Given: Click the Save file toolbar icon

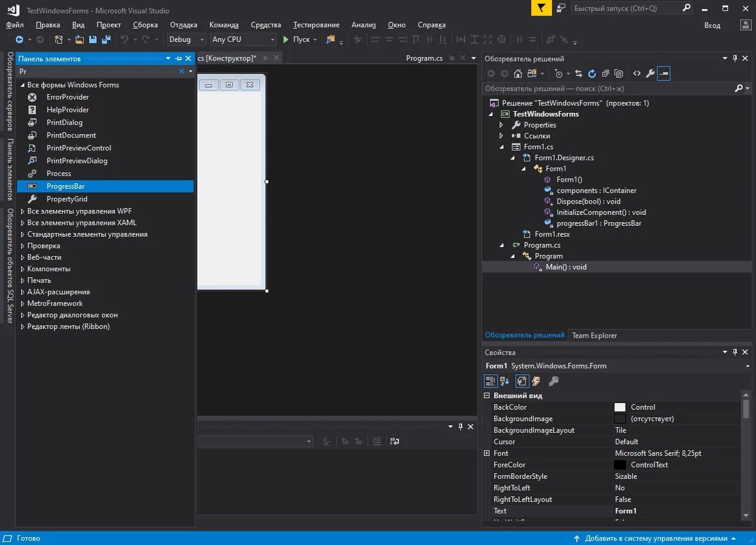Looking at the screenshot, I should coord(93,39).
